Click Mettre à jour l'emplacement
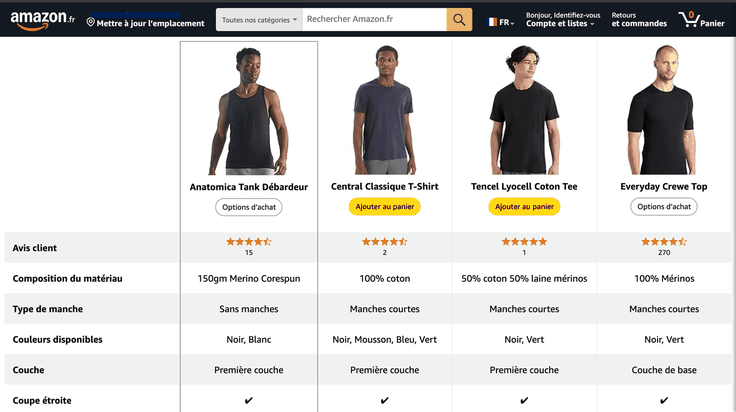The image size is (736, 412). tap(150, 23)
